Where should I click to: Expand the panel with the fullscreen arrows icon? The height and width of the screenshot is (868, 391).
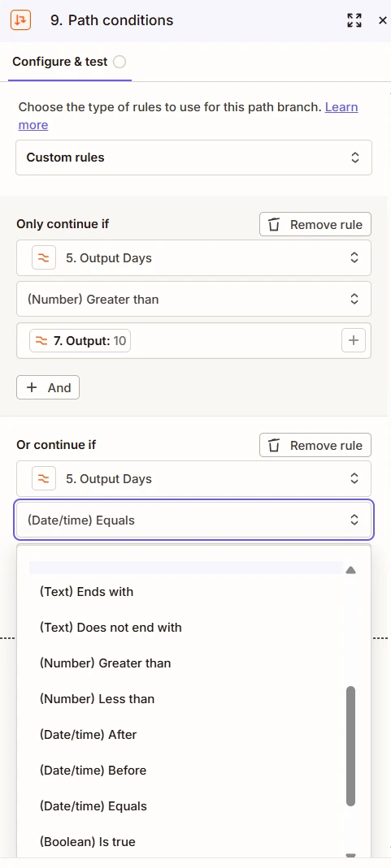(x=354, y=20)
